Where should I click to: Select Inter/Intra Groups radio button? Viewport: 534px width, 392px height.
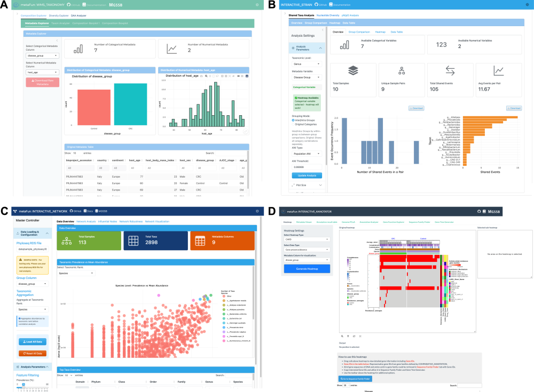[293, 120]
